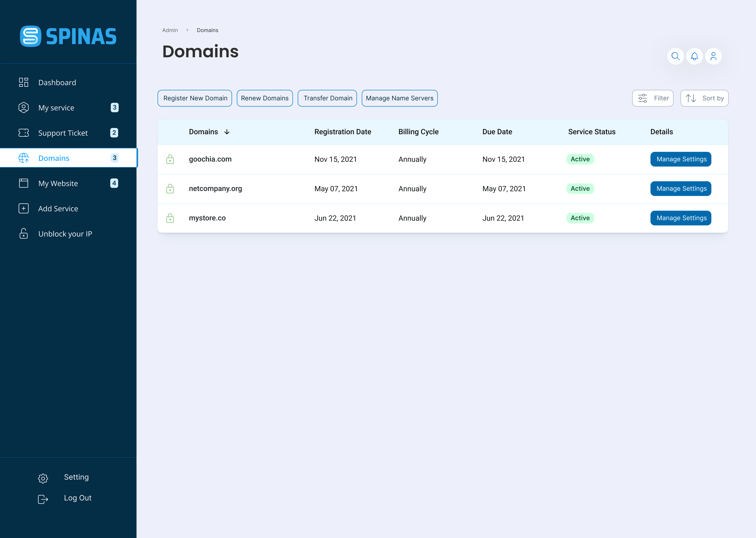756x538 pixels.
Task: Click the Register New Domain button
Action: click(x=195, y=98)
